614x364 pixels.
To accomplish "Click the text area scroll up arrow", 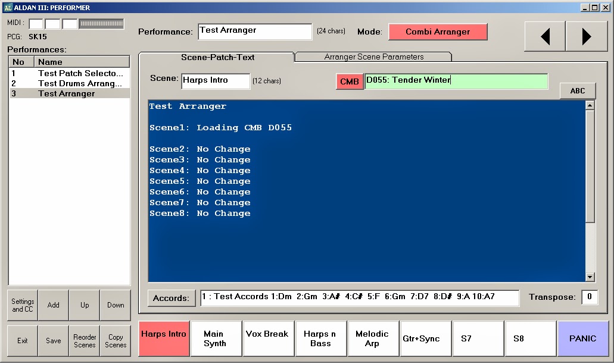I will click(590, 105).
